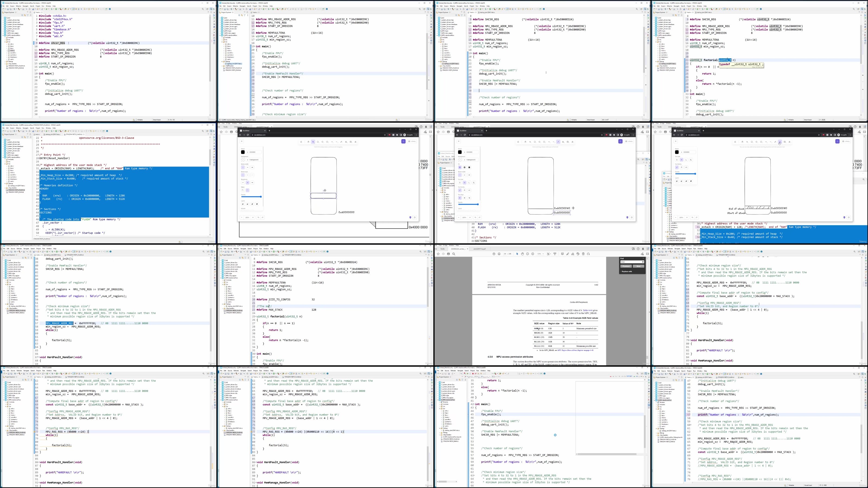
Task: Click trash delete icon in Find-panel PDF toolbar
Action: click(583, 254)
